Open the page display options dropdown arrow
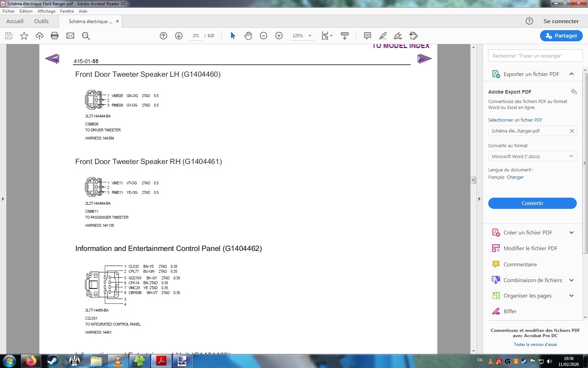The width and height of the screenshot is (588, 368). (x=331, y=36)
